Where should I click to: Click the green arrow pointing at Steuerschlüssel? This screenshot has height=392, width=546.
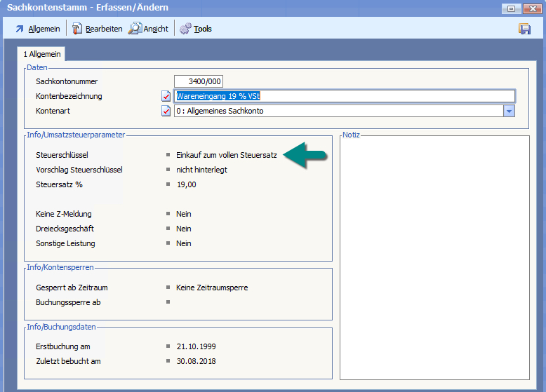[x=306, y=155]
